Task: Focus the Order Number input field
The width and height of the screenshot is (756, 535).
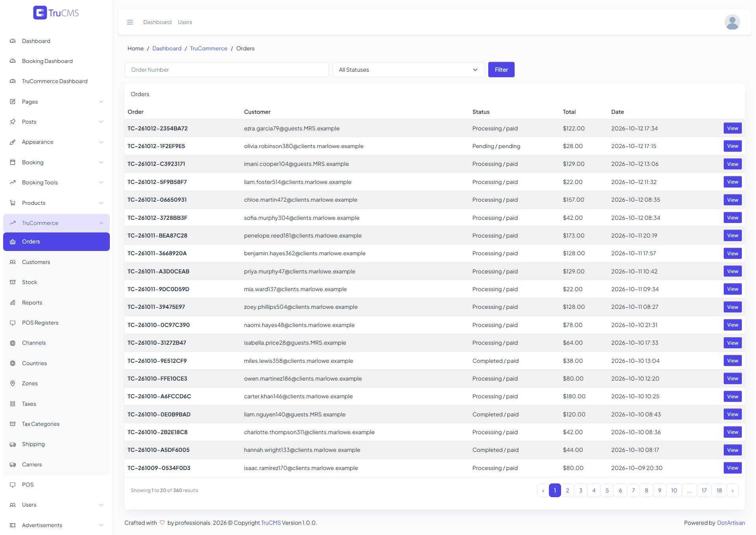Action: click(227, 70)
